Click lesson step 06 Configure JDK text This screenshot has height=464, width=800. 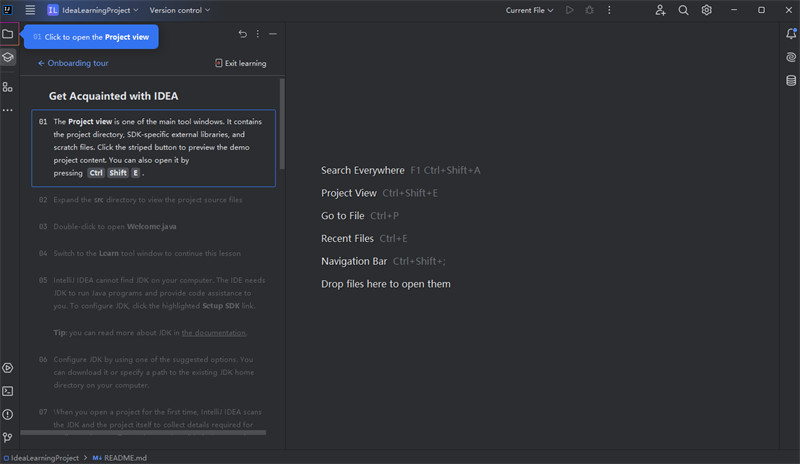pyautogui.click(x=153, y=373)
